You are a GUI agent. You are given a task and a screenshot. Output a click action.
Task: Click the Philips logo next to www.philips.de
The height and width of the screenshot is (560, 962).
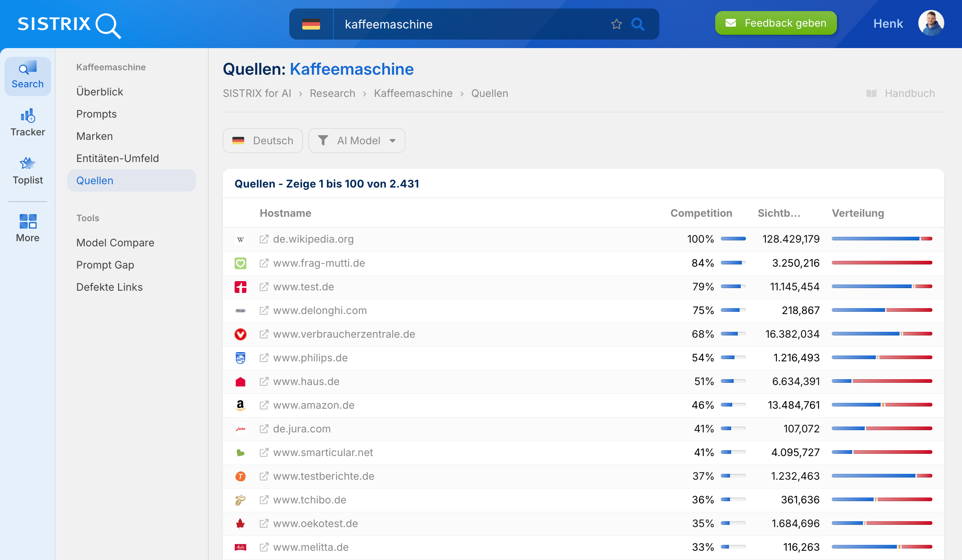click(x=240, y=358)
